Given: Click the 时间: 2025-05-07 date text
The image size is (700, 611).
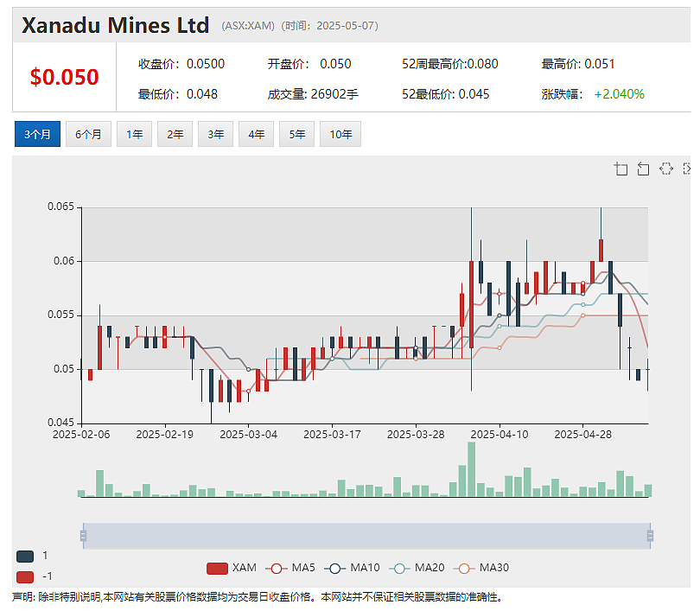Looking at the screenshot, I should pyautogui.click(x=329, y=26).
